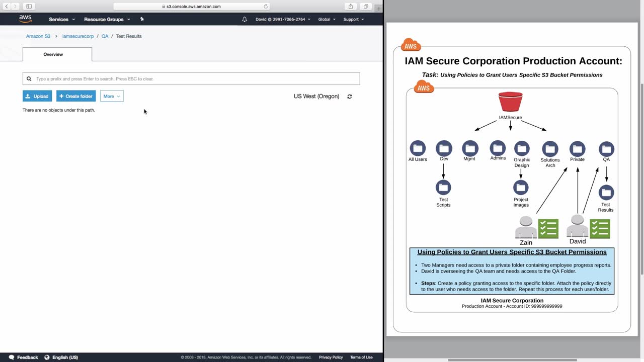The width and height of the screenshot is (644, 362).
Task: Select the Graphic Design folder icon
Action: point(522,148)
